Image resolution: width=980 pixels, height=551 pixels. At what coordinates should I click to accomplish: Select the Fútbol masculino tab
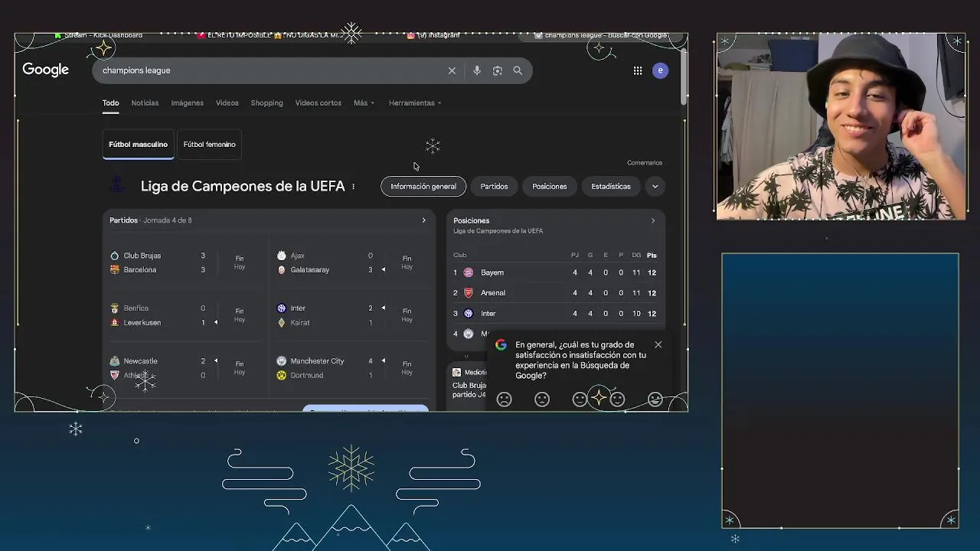pyautogui.click(x=139, y=144)
